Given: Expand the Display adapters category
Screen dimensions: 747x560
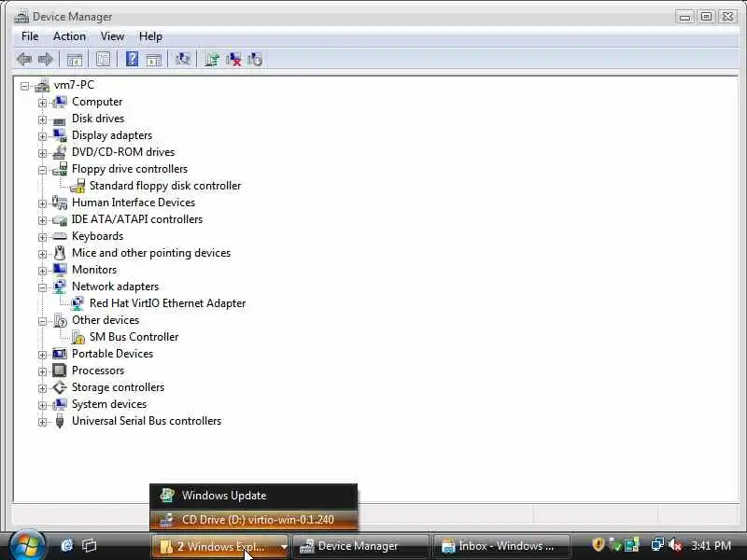Looking at the screenshot, I should click(x=42, y=136).
